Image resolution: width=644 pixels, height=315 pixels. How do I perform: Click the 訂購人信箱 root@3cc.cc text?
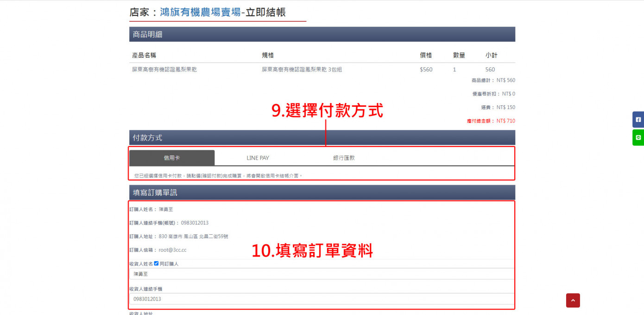pyautogui.click(x=158, y=250)
